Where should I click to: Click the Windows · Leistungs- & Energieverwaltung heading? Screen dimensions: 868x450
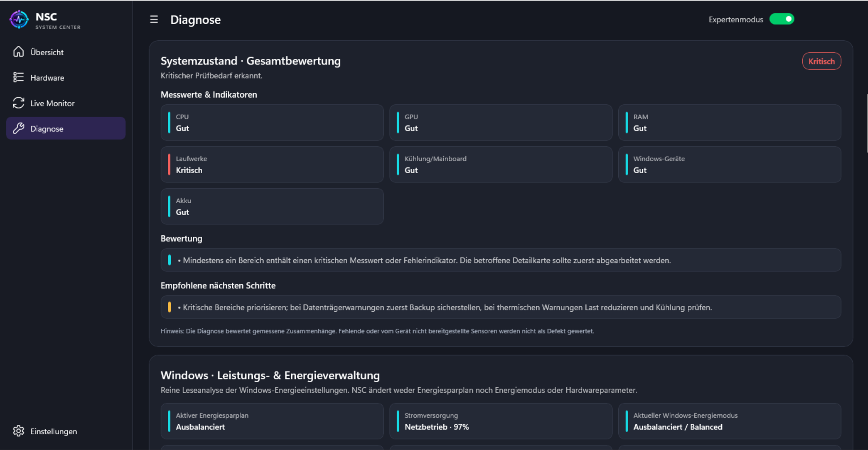click(x=270, y=375)
